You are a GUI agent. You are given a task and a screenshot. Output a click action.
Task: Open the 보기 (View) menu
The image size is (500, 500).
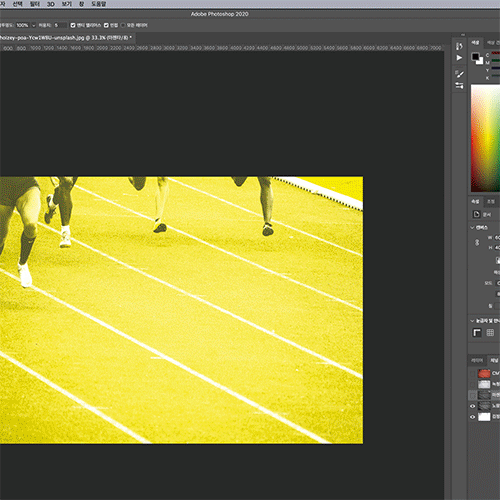click(x=67, y=4)
